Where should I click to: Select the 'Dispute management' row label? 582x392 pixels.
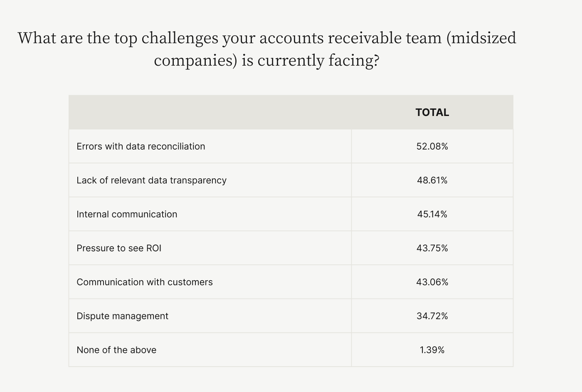click(x=122, y=316)
